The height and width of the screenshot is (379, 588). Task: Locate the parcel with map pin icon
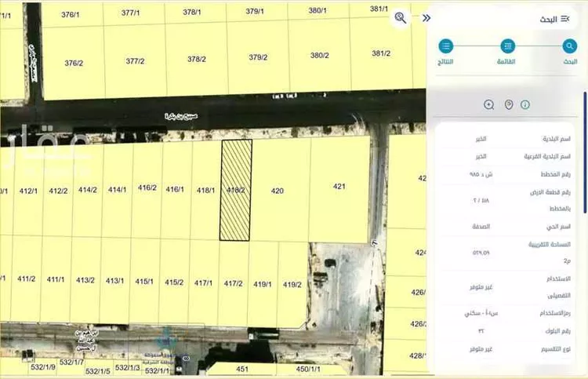pos(509,104)
